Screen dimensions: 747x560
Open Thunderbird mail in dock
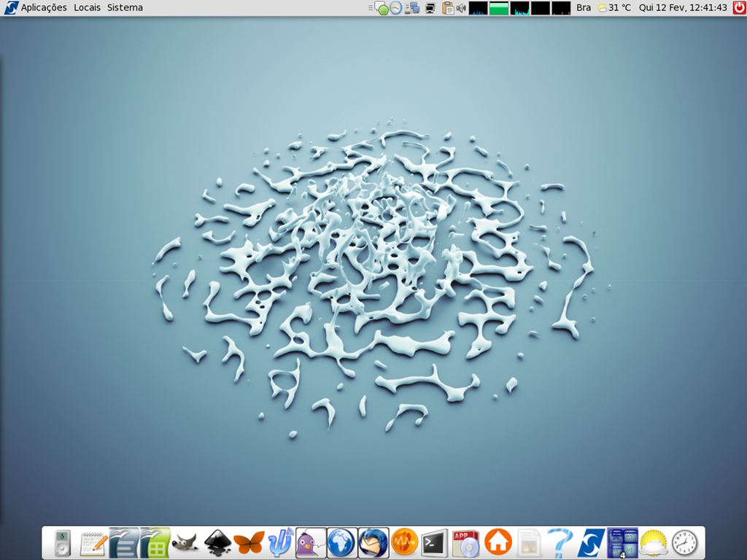373,542
